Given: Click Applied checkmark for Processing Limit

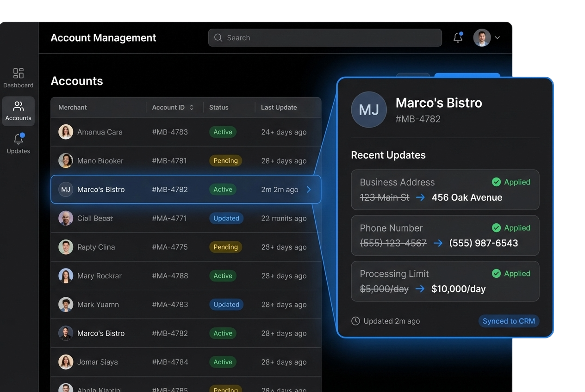Looking at the screenshot, I should pyautogui.click(x=496, y=274).
